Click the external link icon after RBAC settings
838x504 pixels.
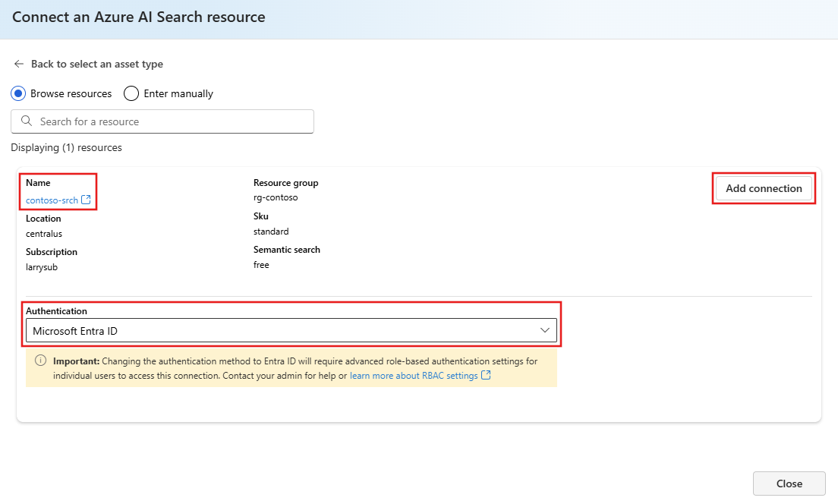coord(485,375)
